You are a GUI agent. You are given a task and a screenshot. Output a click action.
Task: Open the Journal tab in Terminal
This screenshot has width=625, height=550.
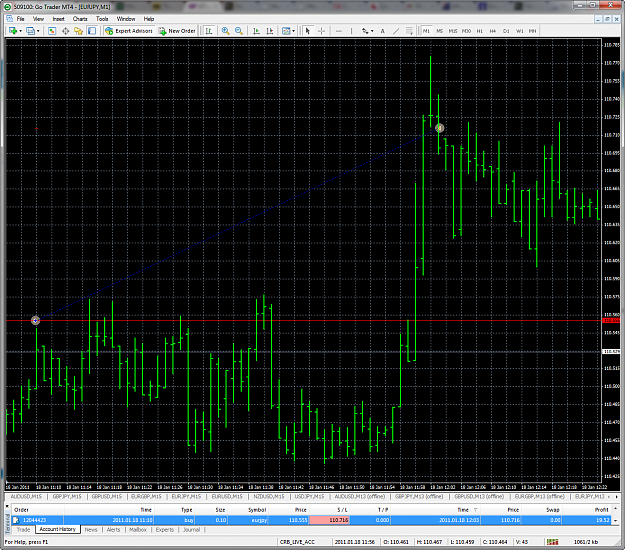pos(191,530)
